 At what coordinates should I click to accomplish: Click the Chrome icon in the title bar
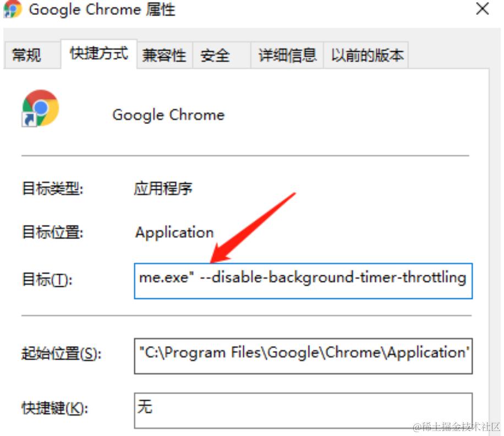coord(12,9)
